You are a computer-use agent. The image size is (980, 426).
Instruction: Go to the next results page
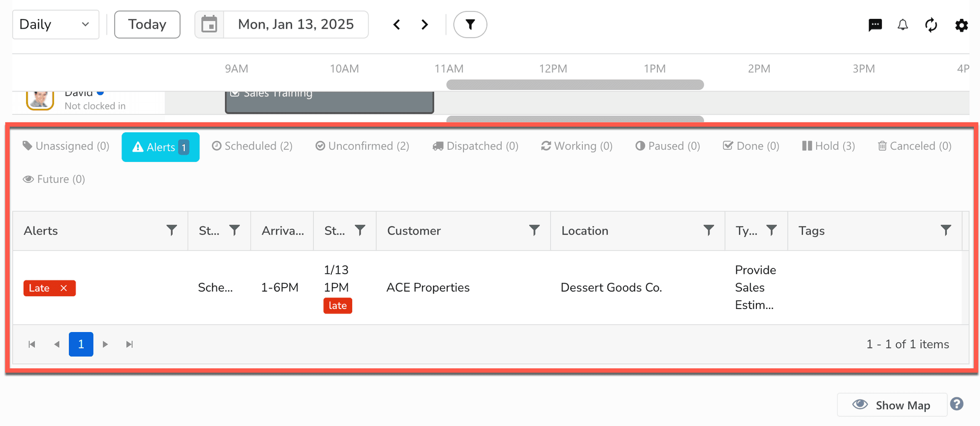[x=105, y=344]
